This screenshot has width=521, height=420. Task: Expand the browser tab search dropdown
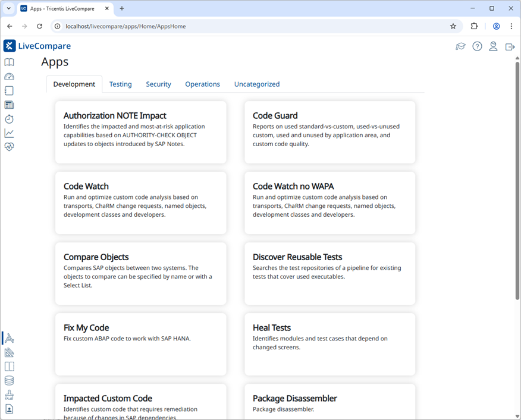pyautogui.click(x=9, y=8)
